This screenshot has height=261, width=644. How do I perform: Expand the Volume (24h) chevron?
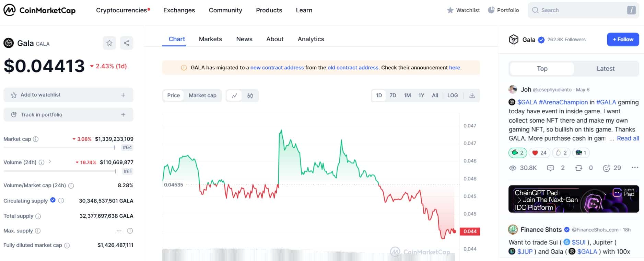tap(50, 161)
